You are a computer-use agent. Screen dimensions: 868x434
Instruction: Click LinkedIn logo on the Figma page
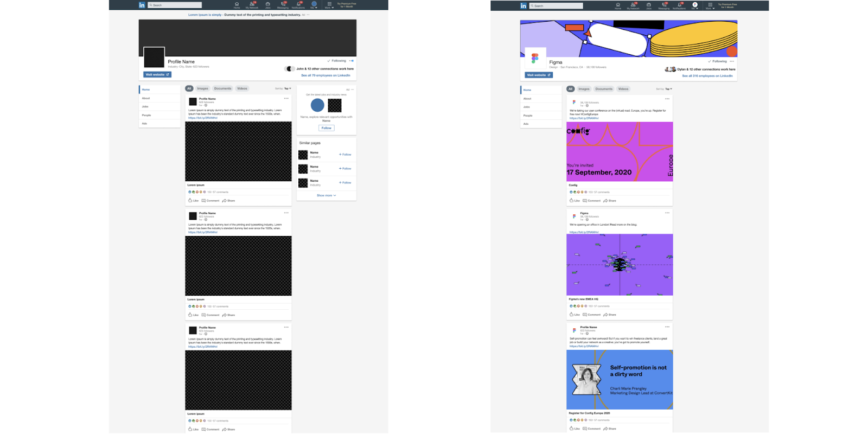(524, 5)
